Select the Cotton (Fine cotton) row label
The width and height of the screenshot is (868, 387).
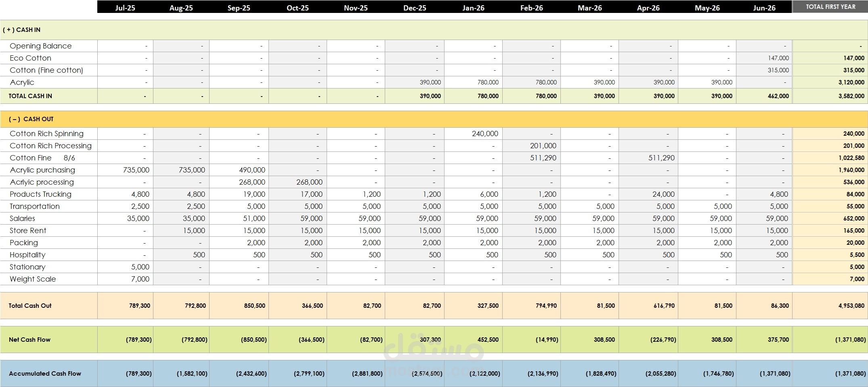pos(46,70)
